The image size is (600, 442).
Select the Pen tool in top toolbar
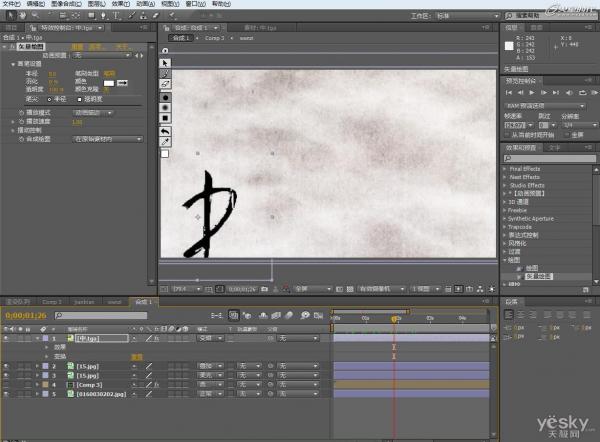point(104,16)
